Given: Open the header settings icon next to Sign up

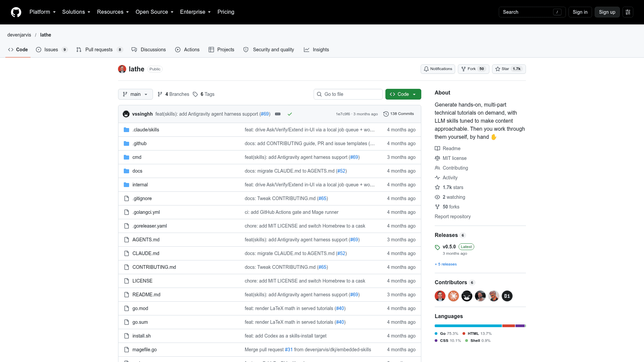Looking at the screenshot, I should point(628,12).
